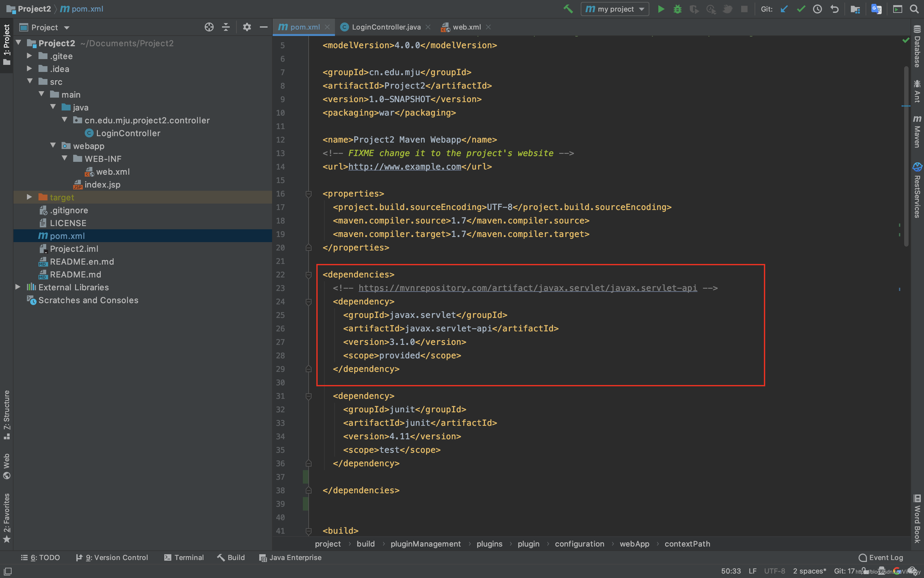Open the Word Book side panel

tap(917, 519)
